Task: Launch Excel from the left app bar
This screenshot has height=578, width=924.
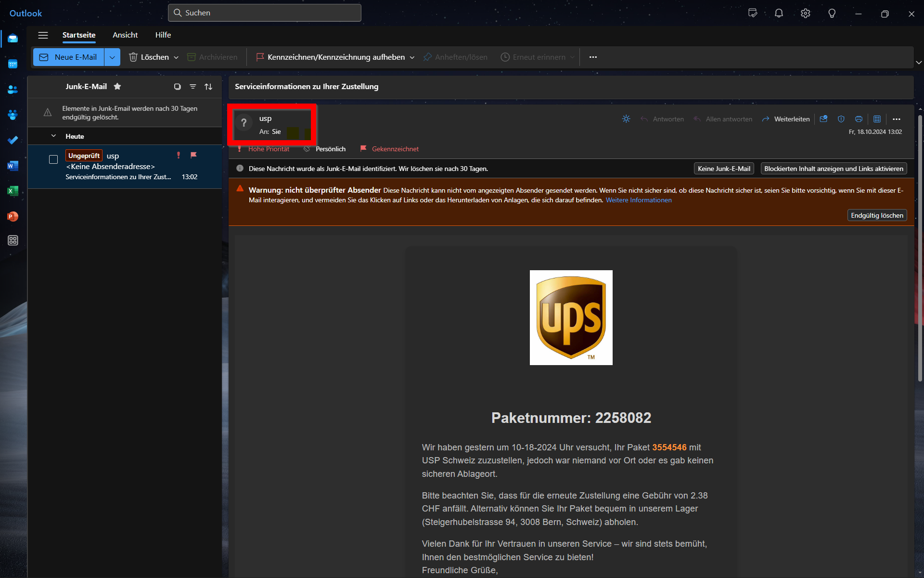Action: click(x=13, y=191)
